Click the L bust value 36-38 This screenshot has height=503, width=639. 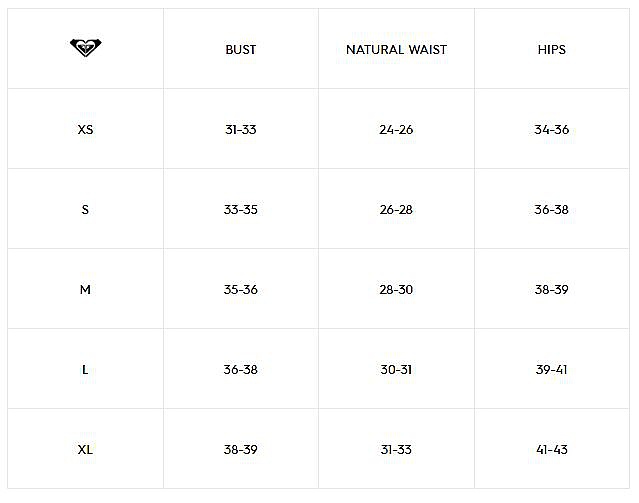[241, 370]
